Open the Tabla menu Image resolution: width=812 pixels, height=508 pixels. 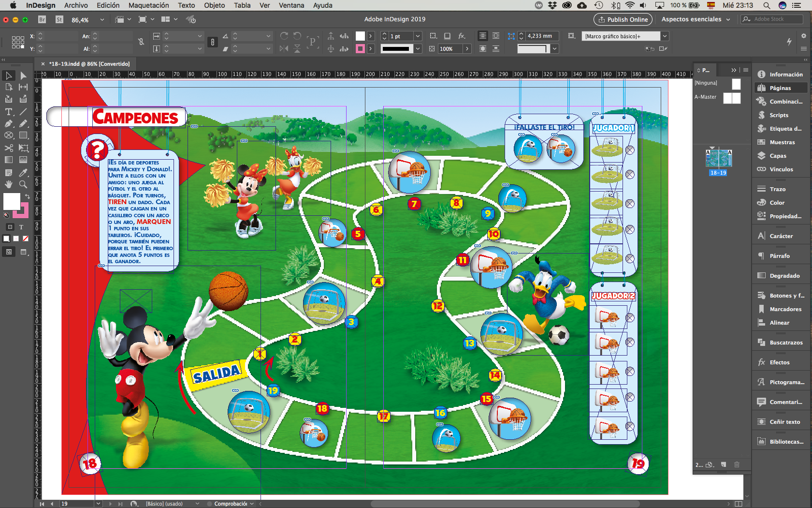[242, 5]
